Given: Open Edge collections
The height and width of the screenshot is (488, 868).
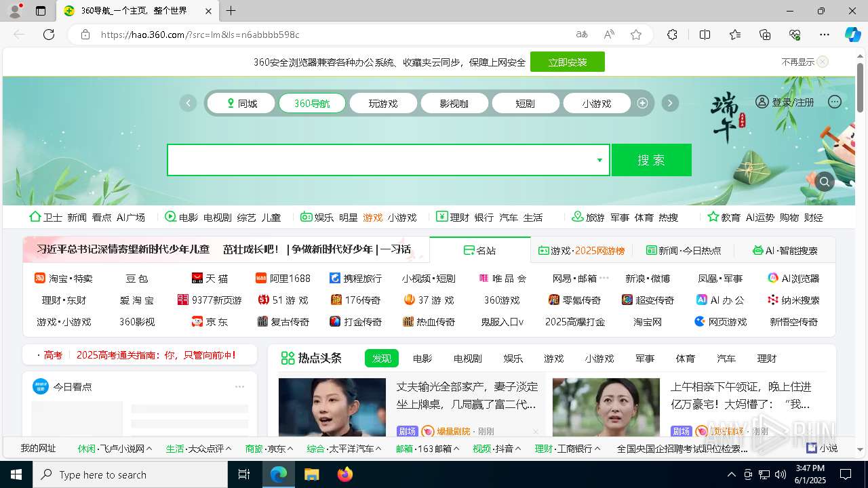Looking at the screenshot, I should click(x=765, y=35).
